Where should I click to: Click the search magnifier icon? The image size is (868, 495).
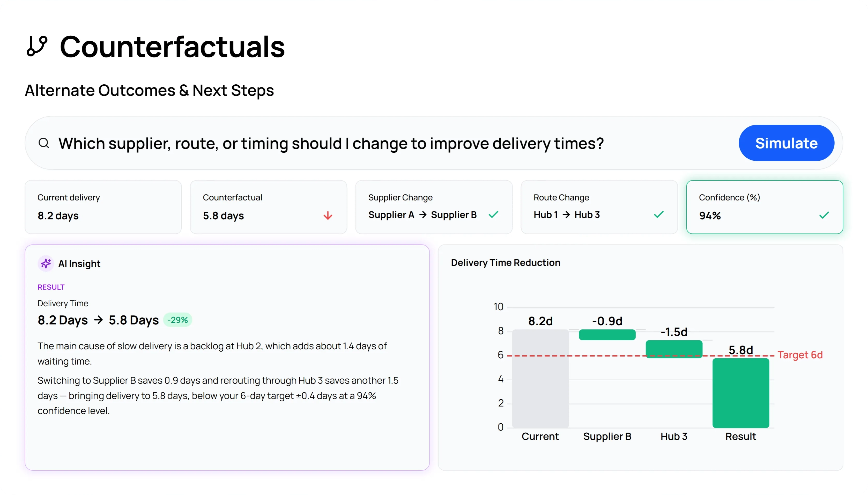click(44, 143)
